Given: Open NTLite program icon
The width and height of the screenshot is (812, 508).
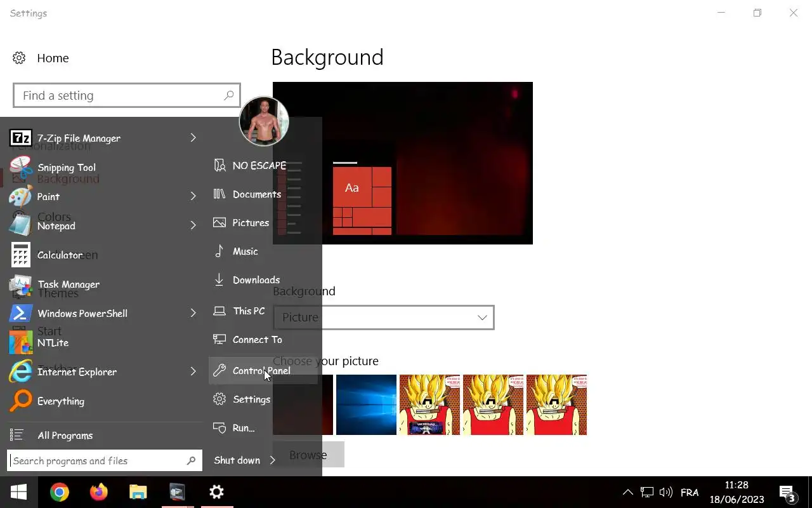Looking at the screenshot, I should click(x=20, y=342).
